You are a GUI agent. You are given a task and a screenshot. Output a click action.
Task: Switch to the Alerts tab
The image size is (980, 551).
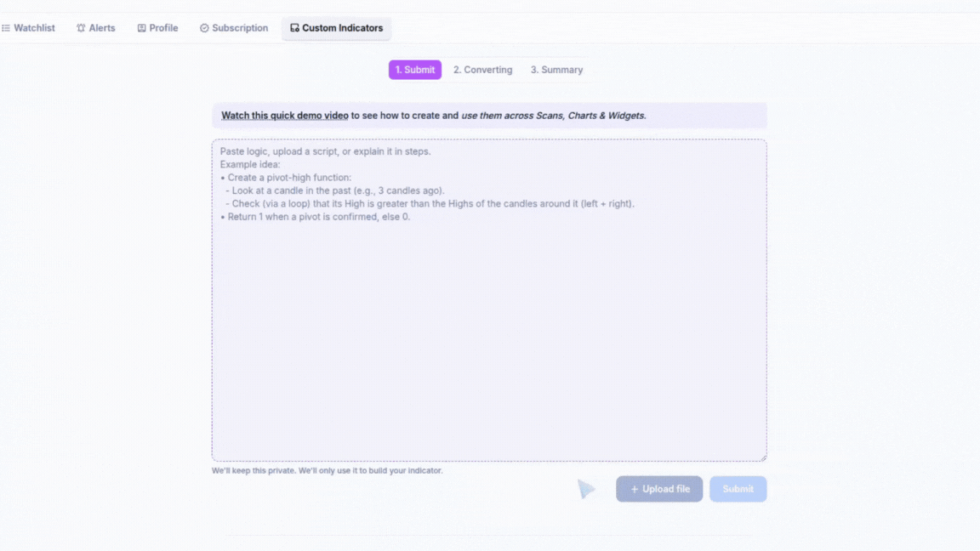tap(101, 28)
